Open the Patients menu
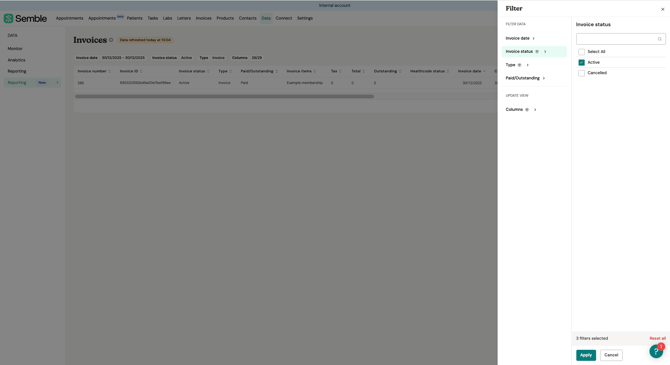This screenshot has width=670, height=365. (x=135, y=18)
